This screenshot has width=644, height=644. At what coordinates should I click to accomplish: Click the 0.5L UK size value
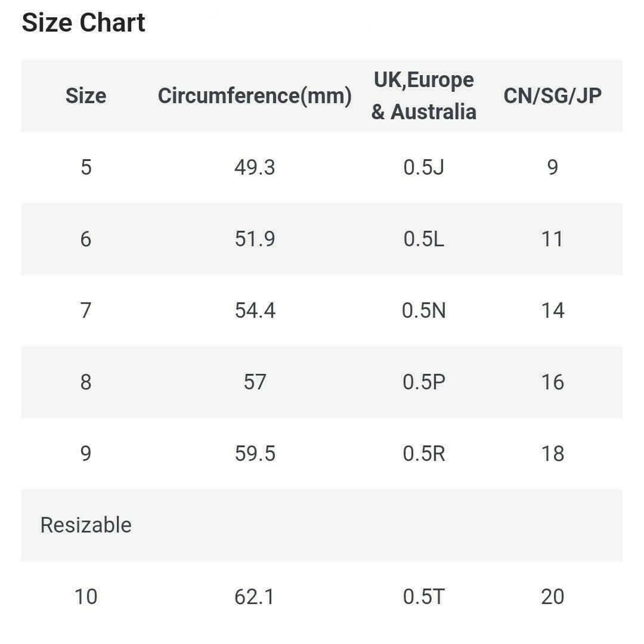click(x=424, y=239)
